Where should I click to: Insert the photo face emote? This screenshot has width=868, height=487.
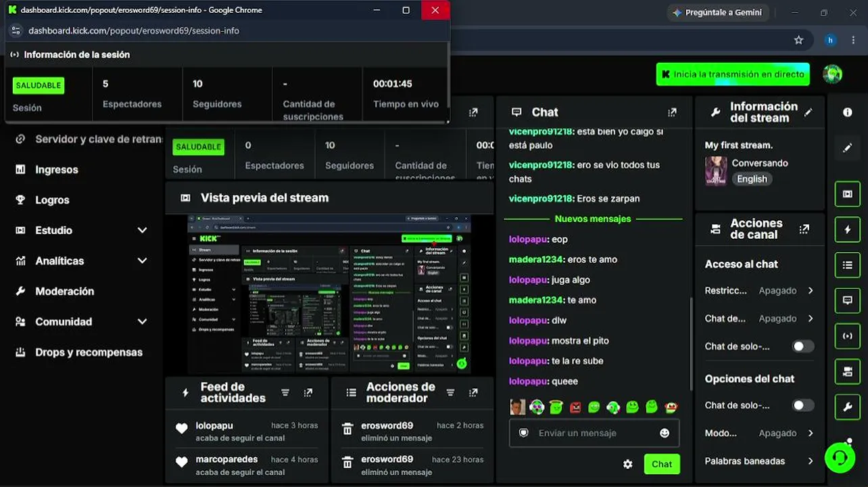518,407
